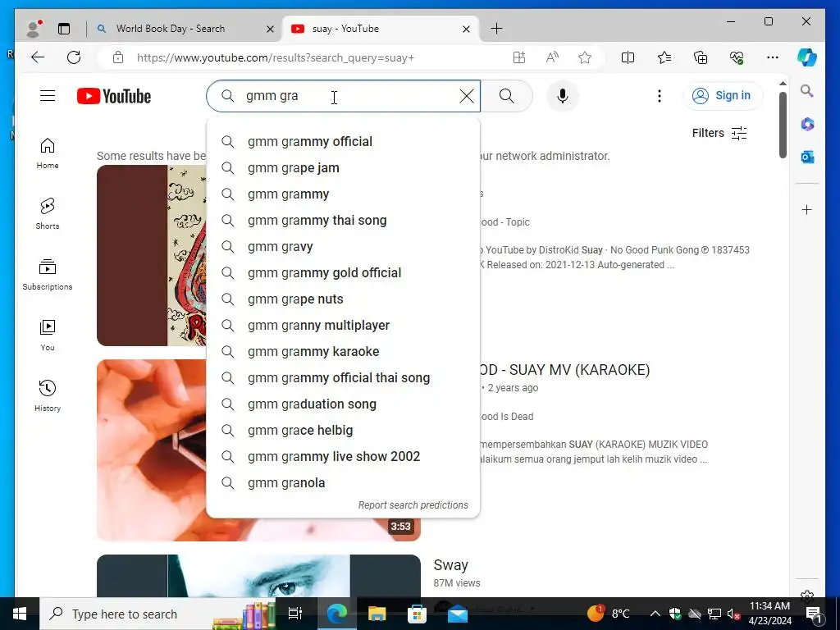Open YouTube settings three-dot menu
Viewport: 840px width, 630px height.
pos(660,96)
